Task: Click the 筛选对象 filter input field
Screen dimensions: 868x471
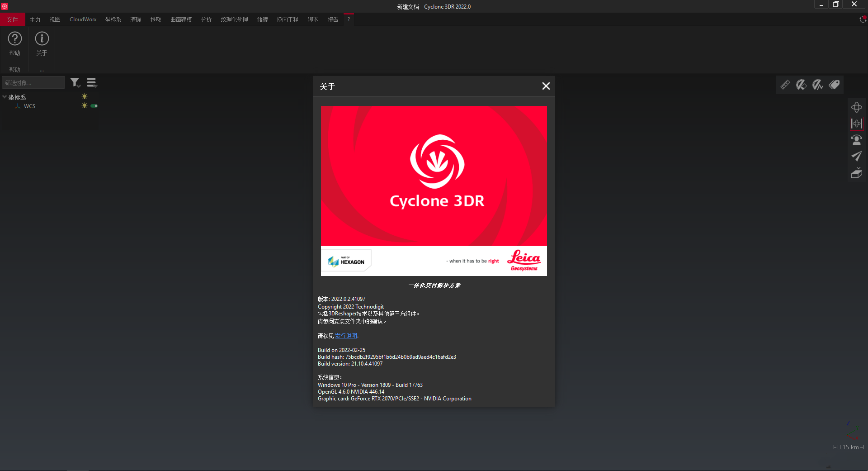Action: point(33,83)
